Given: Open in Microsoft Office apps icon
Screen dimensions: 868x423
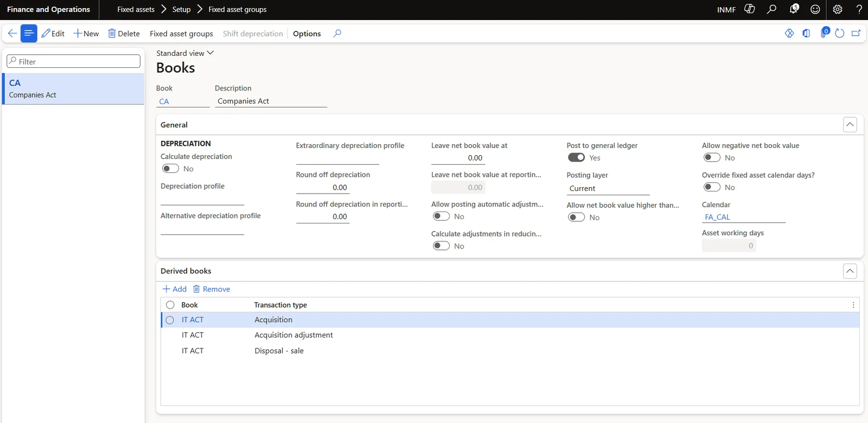Looking at the screenshot, I should [x=807, y=34].
